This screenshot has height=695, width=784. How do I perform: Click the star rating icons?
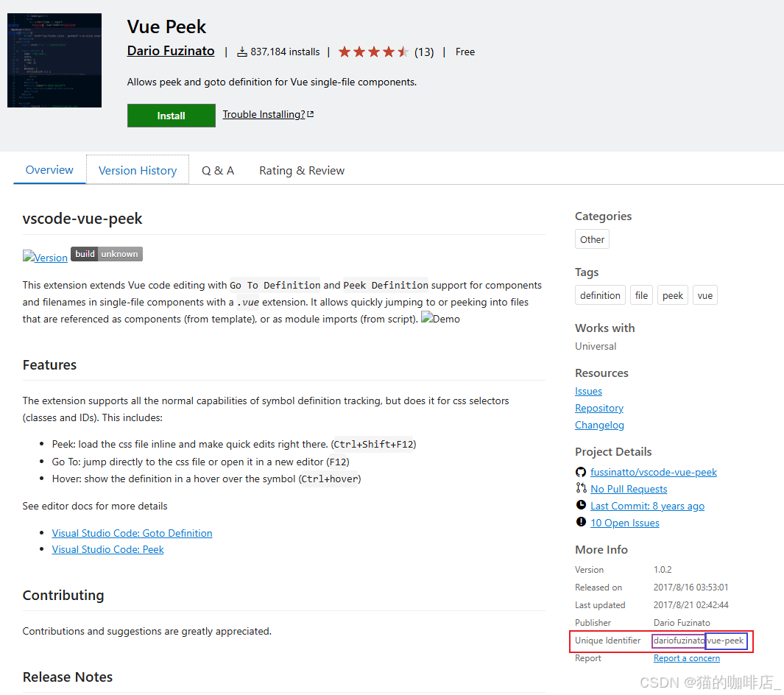373,52
